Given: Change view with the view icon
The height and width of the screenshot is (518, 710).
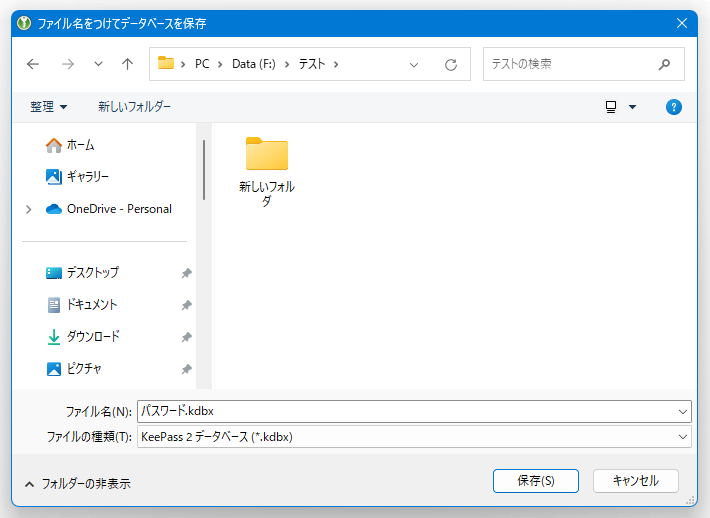Looking at the screenshot, I should (611, 107).
